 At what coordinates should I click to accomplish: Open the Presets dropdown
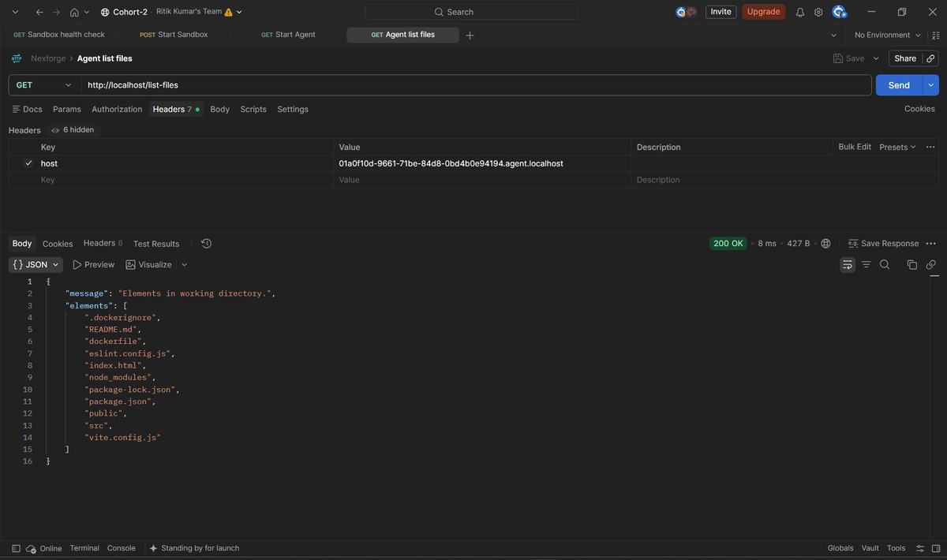click(897, 147)
